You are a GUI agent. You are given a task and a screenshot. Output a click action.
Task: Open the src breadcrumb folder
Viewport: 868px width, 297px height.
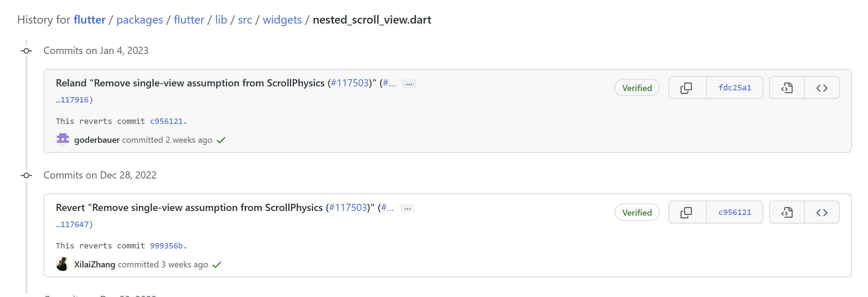coord(245,20)
